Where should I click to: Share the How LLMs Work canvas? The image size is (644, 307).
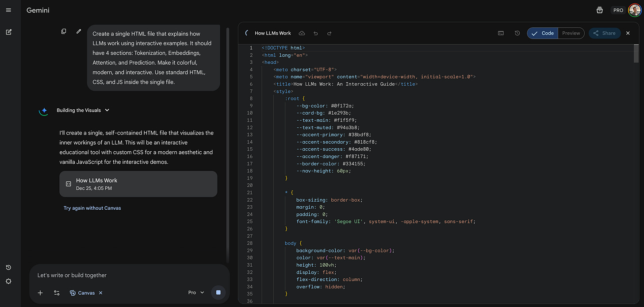click(604, 33)
